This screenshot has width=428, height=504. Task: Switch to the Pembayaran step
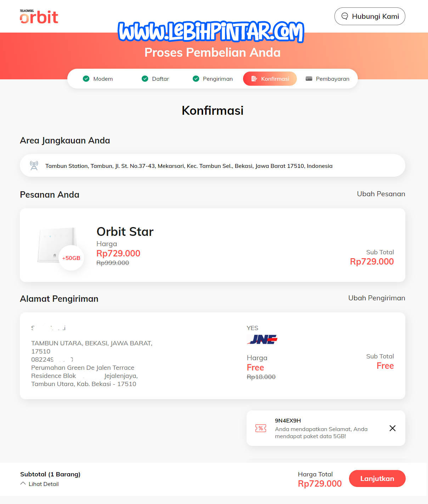327,79
